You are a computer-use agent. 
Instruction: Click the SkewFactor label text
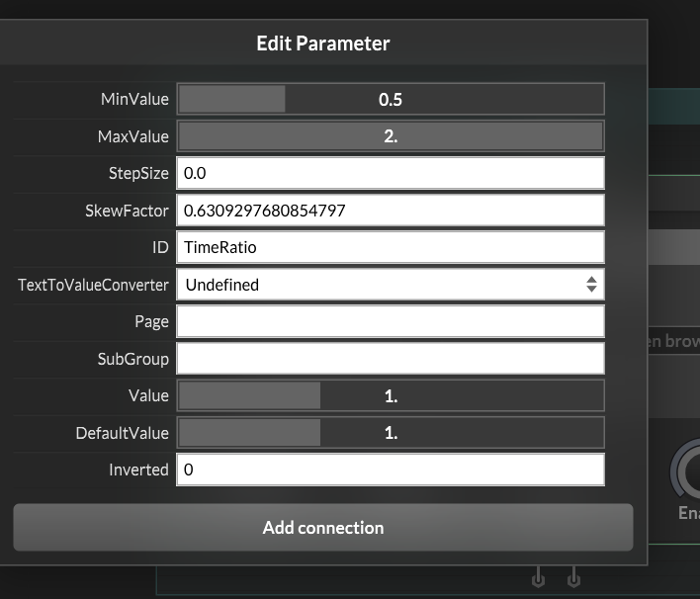click(127, 211)
